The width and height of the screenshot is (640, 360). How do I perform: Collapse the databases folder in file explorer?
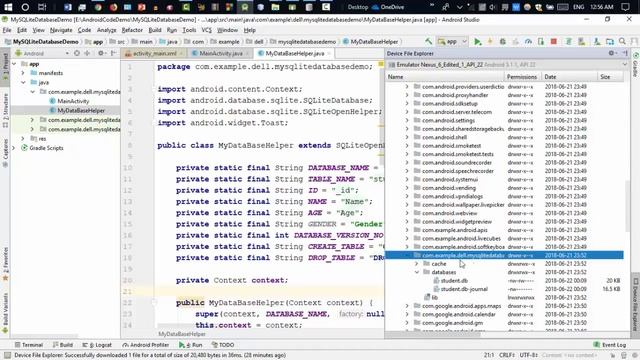click(x=417, y=272)
